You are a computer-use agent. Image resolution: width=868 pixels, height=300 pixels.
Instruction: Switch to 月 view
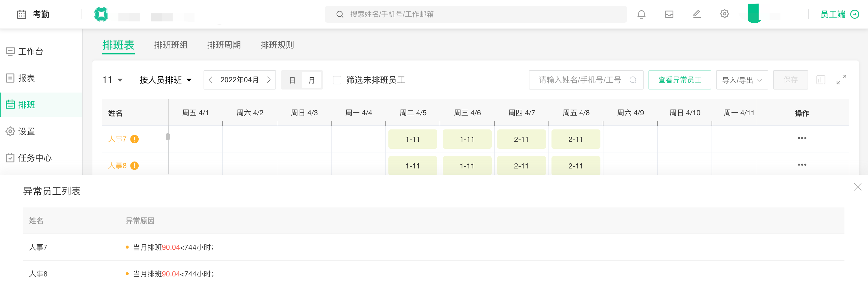[311, 80]
